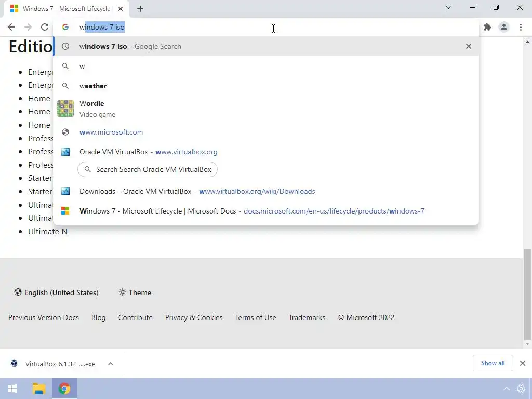
Task: Click the magnifier icon beside 'weather'
Action: (x=65, y=86)
